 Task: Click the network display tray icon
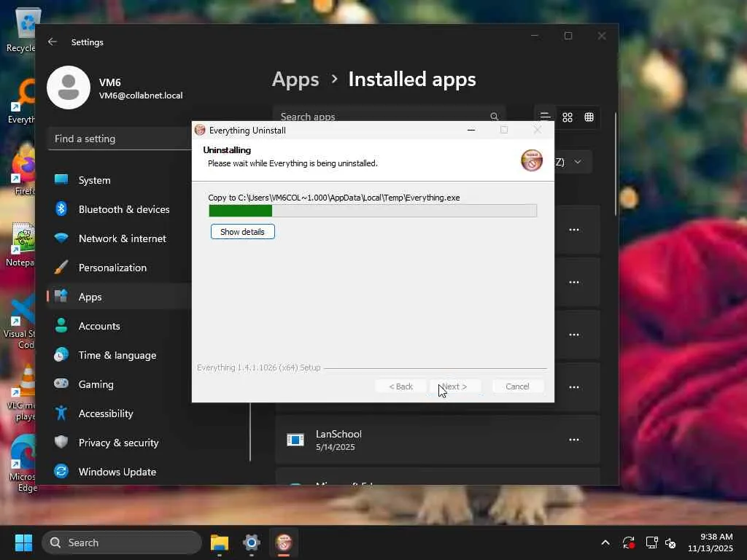click(651, 542)
